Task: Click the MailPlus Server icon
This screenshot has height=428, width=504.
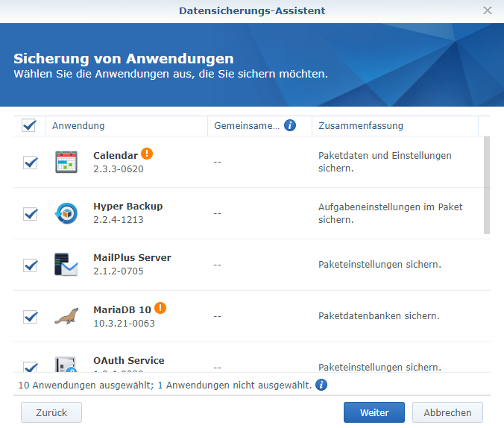Action: pyautogui.click(x=66, y=265)
